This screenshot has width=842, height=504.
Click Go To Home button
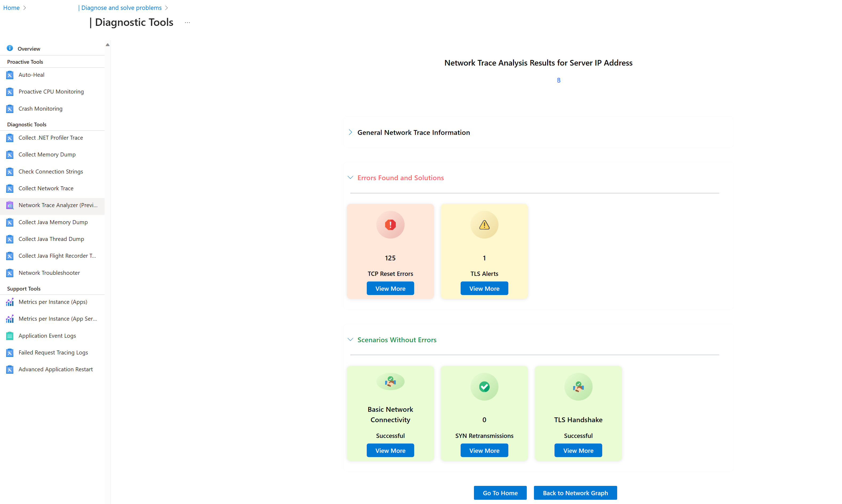click(500, 493)
